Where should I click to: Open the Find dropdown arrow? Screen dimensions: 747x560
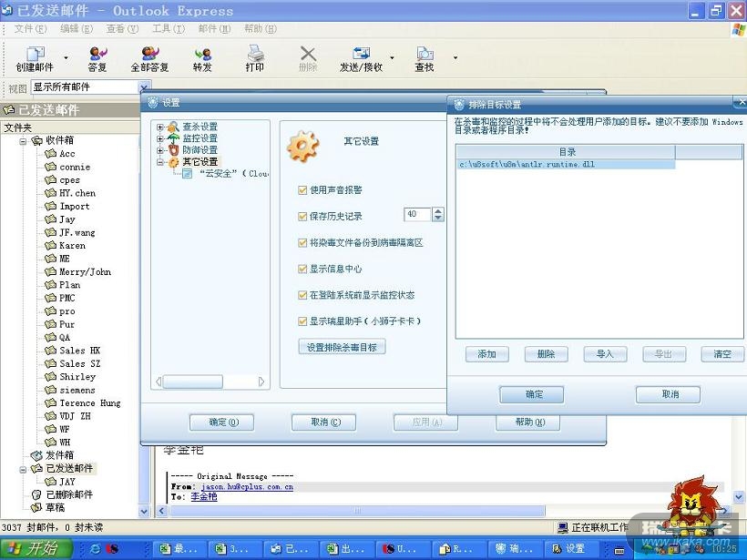(455, 58)
